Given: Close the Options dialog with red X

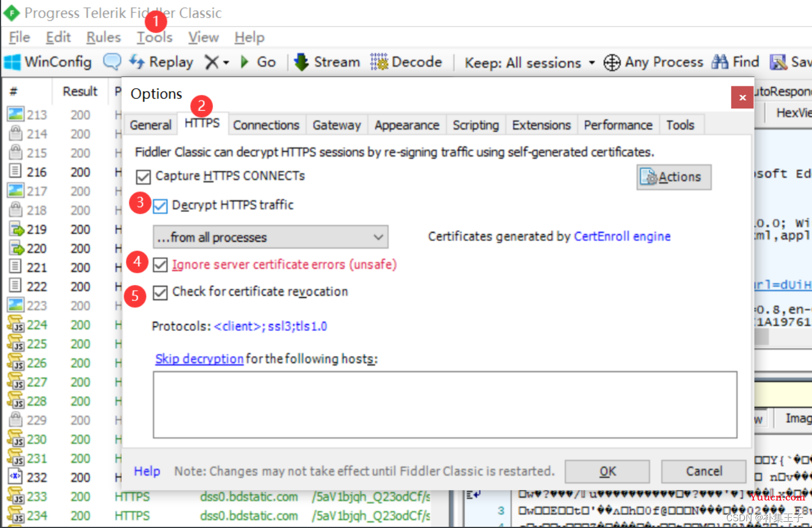Looking at the screenshot, I should tap(742, 97).
